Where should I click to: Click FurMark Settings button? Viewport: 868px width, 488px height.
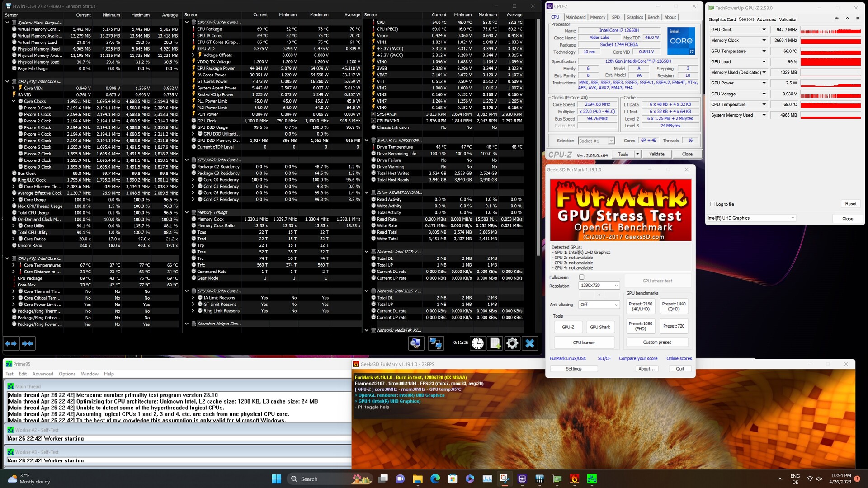pyautogui.click(x=574, y=369)
